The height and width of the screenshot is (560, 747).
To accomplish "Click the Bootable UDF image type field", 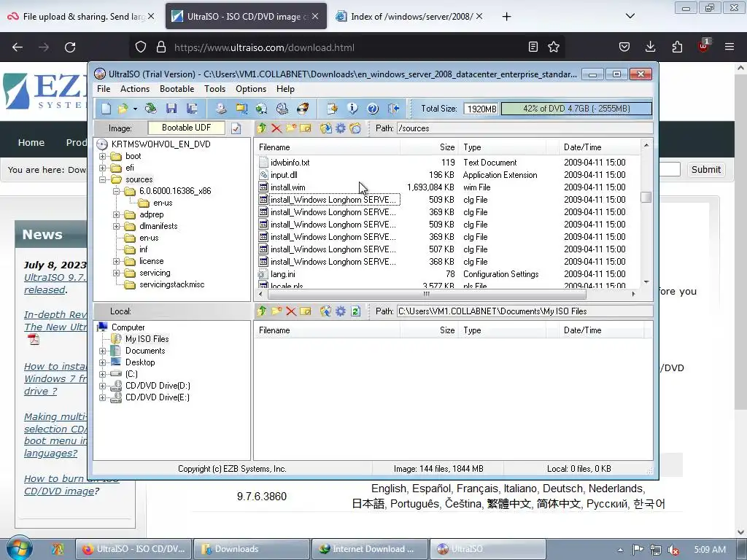I will click(186, 128).
